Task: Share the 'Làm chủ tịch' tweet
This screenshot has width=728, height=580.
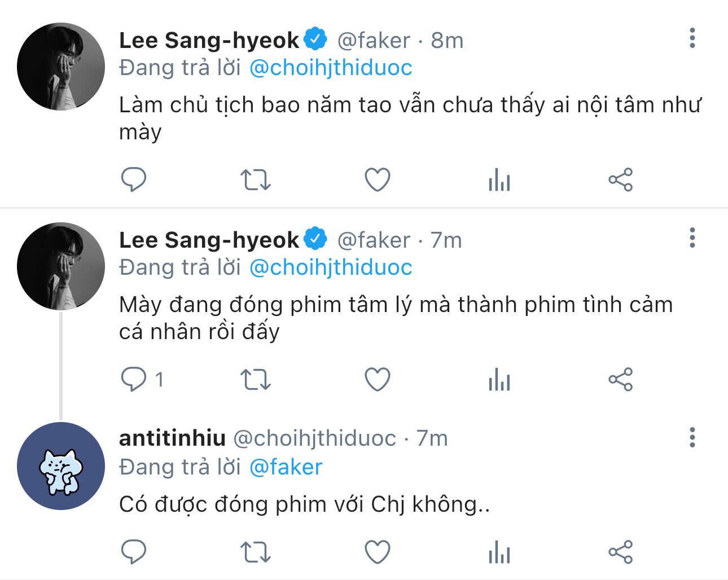Action: [x=620, y=180]
